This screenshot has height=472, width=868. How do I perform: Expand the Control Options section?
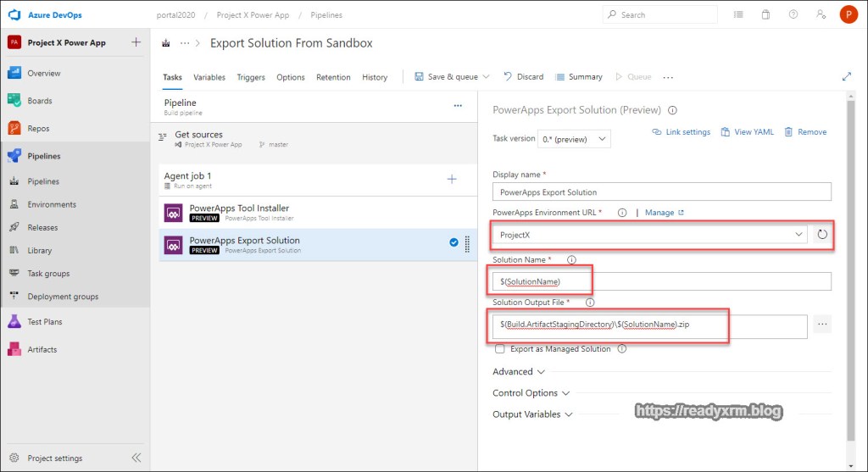click(531, 393)
